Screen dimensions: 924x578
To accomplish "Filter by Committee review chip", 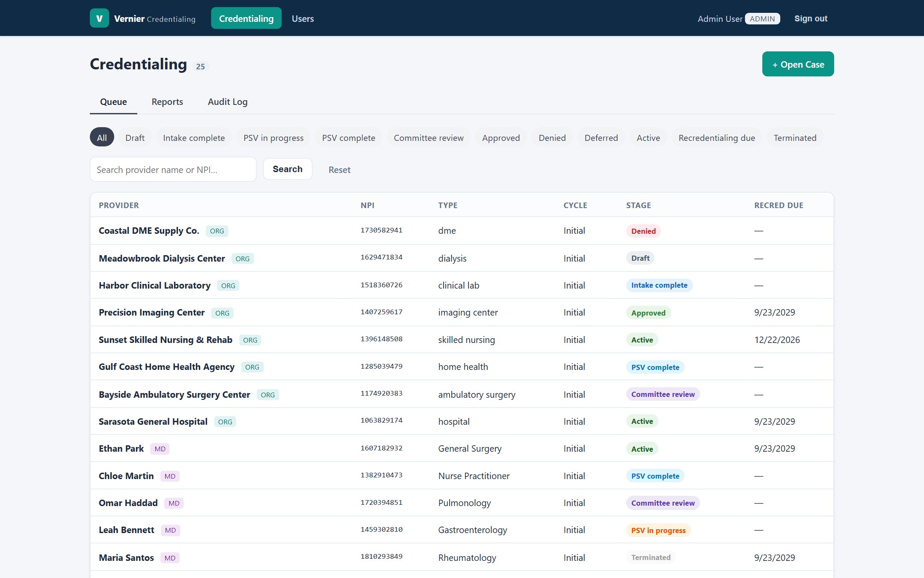I will pyautogui.click(x=429, y=137).
